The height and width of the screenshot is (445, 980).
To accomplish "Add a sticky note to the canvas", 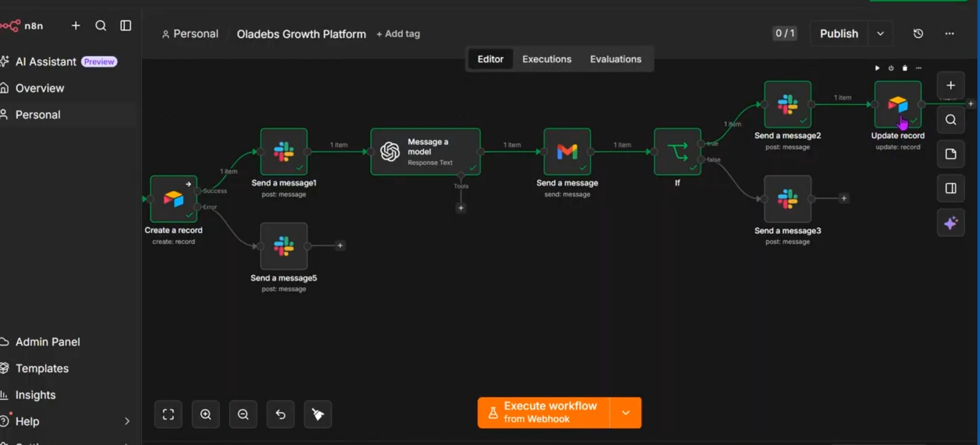I will (x=951, y=154).
